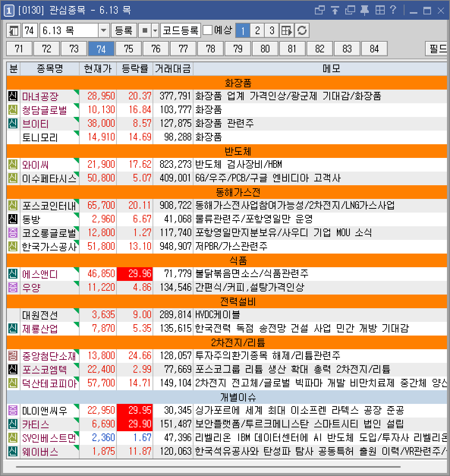Screen dimensions: 450x476
Task: Select page button 3 in the toolbar
Action: tap(272, 30)
